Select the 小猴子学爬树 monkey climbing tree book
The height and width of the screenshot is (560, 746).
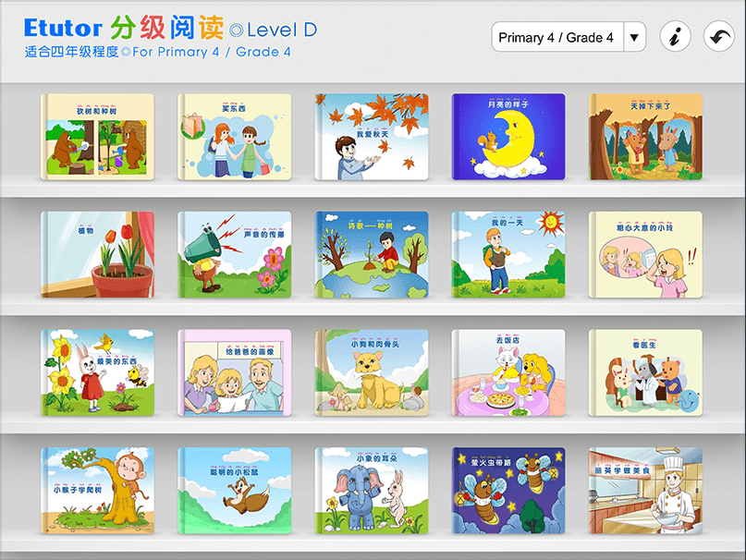pyautogui.click(x=98, y=491)
